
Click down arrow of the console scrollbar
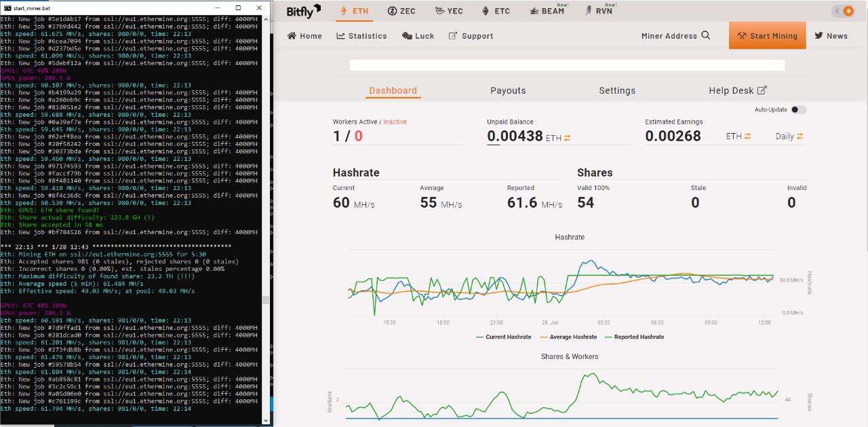265,421
